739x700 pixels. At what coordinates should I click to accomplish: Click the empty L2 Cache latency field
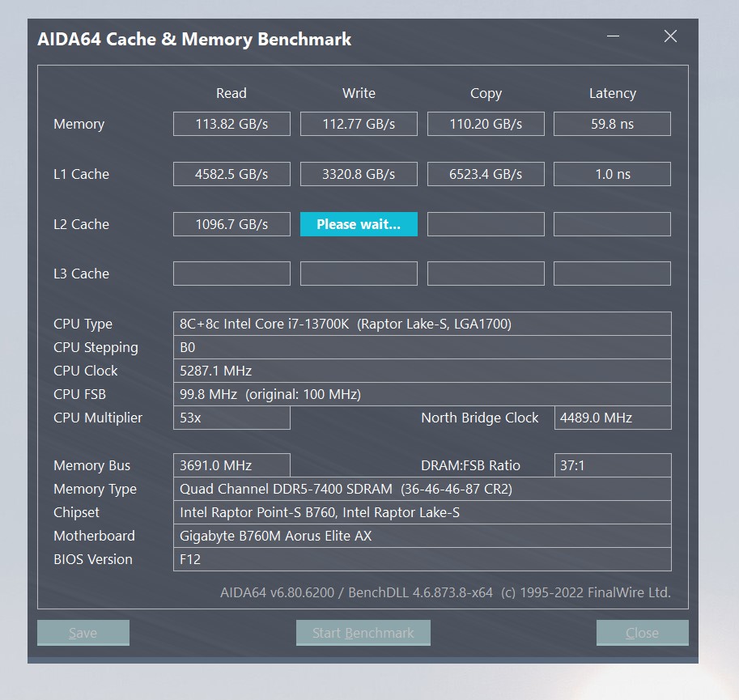click(x=612, y=224)
